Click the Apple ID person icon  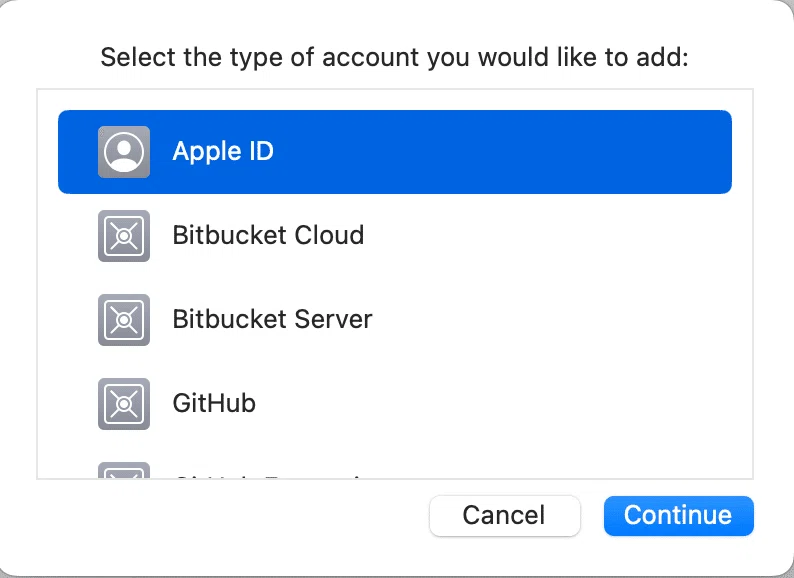pos(124,152)
